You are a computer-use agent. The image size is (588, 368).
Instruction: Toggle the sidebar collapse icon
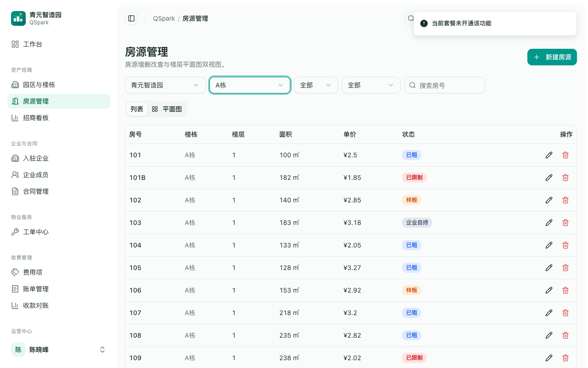(131, 18)
